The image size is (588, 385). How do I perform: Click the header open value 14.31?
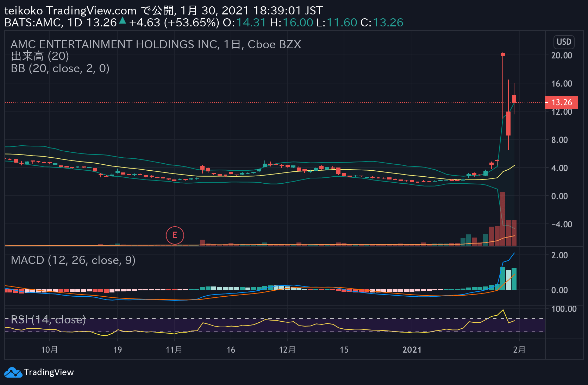251,23
